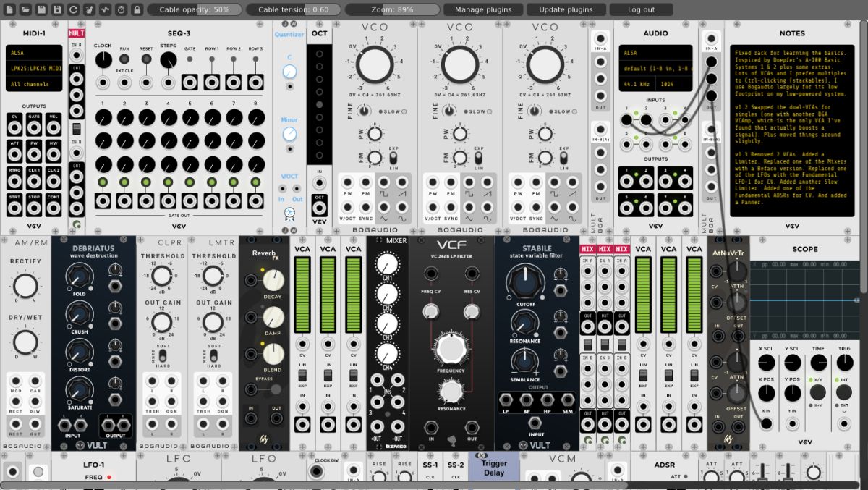Click the X IN jack on Scope
The height and width of the screenshot is (490, 868).
[765, 422]
